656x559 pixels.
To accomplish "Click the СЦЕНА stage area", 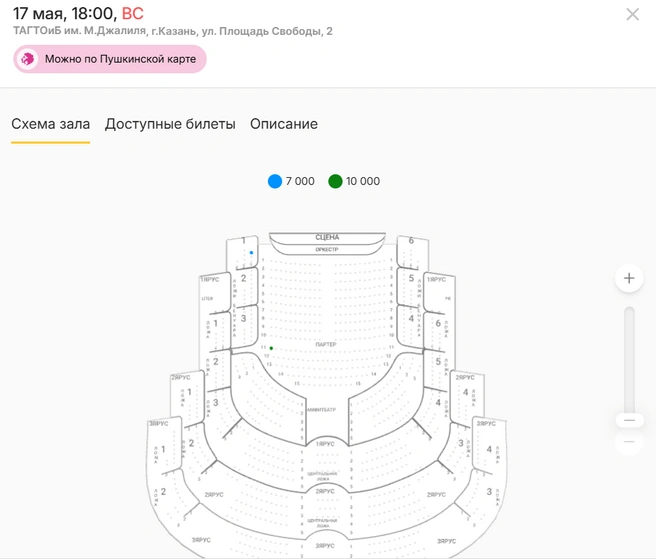I will [x=327, y=237].
